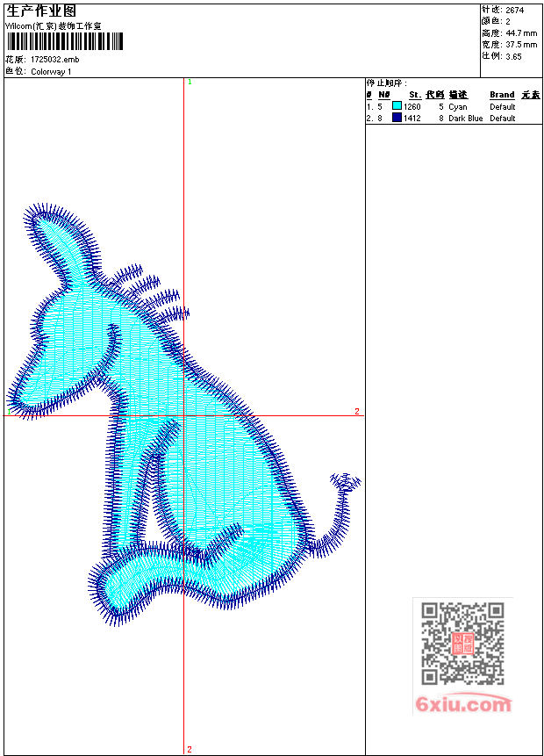Select the scale value '3.65'
The height and width of the screenshot is (756, 544).
coord(513,56)
